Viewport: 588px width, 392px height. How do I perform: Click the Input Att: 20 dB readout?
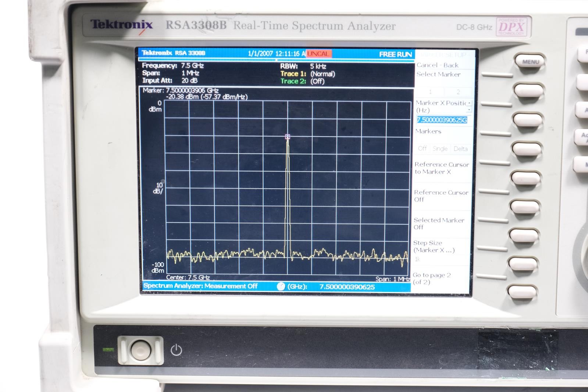[170, 80]
